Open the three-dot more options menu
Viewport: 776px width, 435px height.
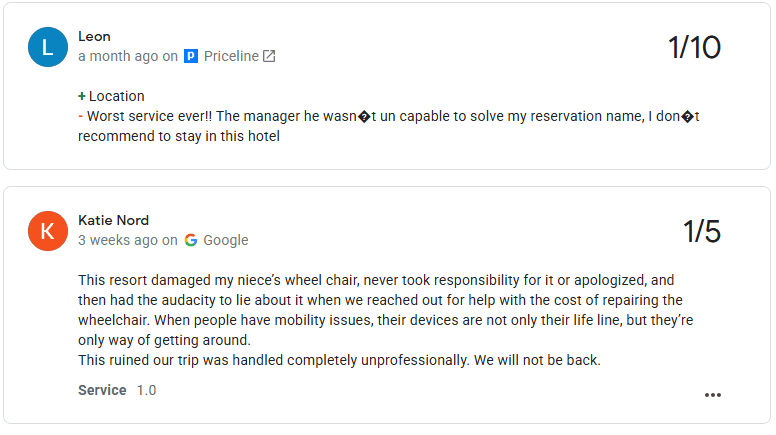[713, 395]
